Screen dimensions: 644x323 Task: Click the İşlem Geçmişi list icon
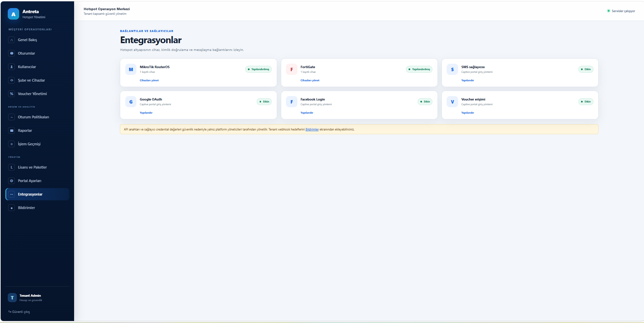(x=12, y=144)
